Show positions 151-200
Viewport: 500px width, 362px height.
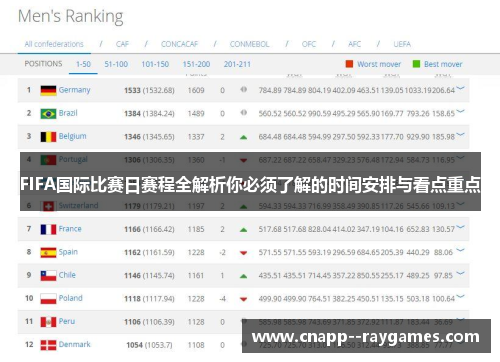(x=196, y=64)
